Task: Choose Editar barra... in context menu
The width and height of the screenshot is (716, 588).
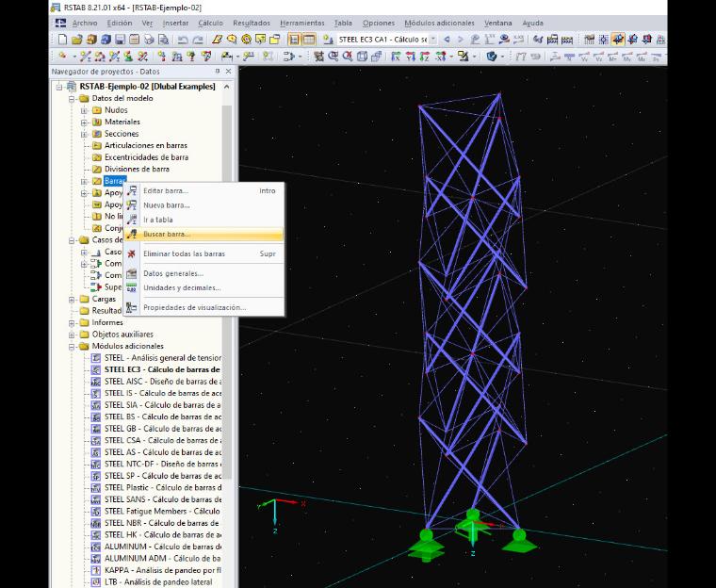Action: point(204,191)
